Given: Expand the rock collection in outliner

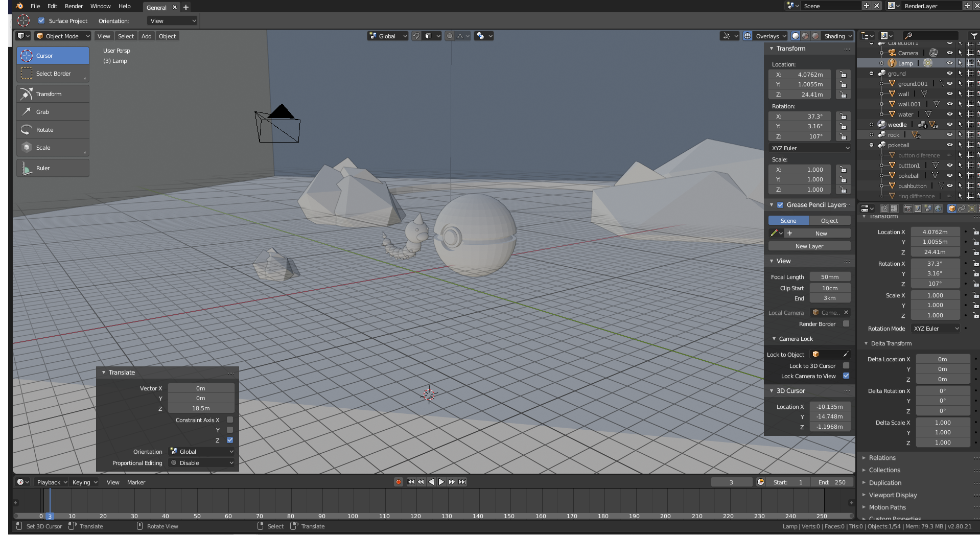Looking at the screenshot, I should tap(872, 135).
